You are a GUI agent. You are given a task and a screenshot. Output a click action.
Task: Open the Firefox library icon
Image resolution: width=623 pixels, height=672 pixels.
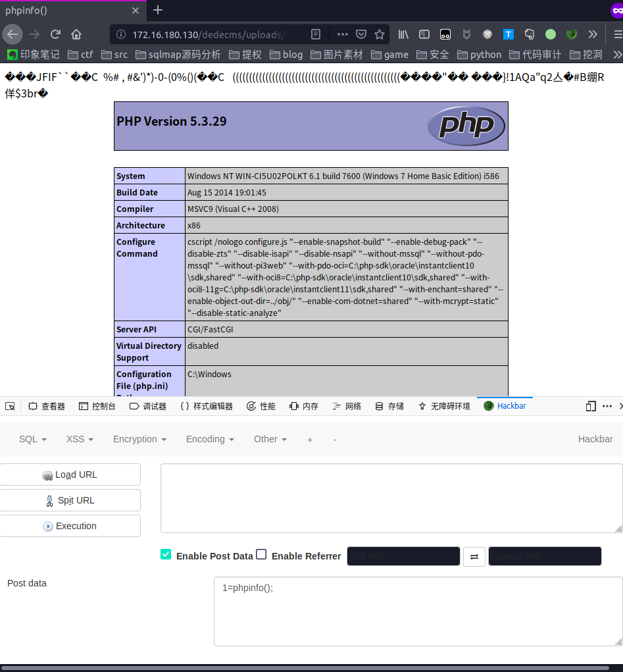click(x=403, y=34)
